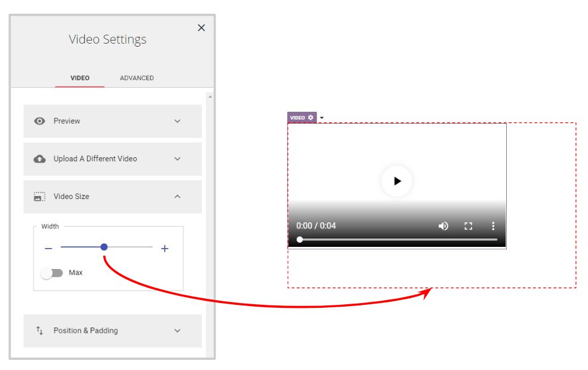Screen dimensions: 588x370
Task: Click the 0:00 / 0:04 time display
Action: 316,226
